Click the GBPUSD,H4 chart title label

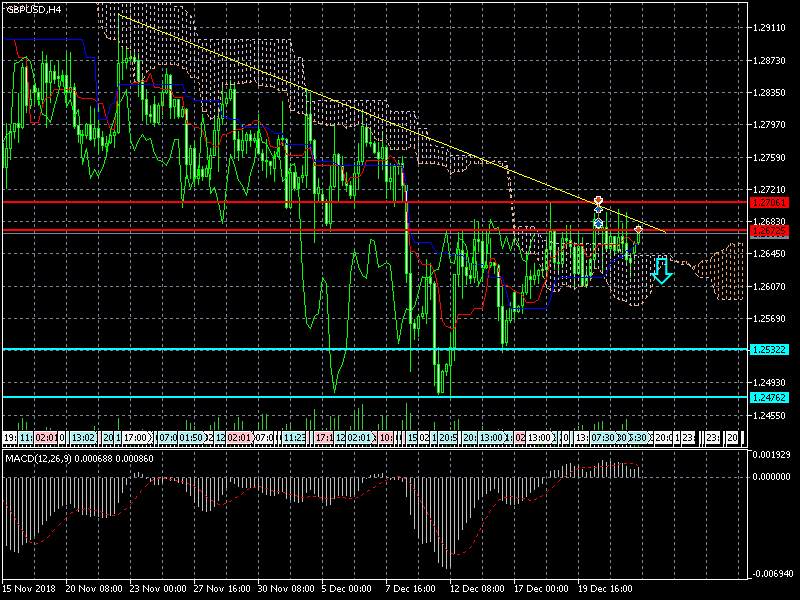click(33, 9)
